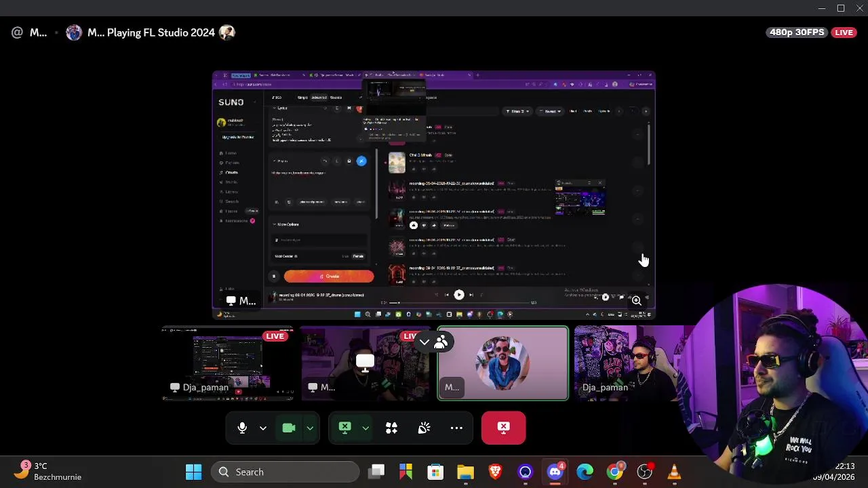Collapse the participants strip with the chevron
Screen dimensions: 868x488
point(425,342)
